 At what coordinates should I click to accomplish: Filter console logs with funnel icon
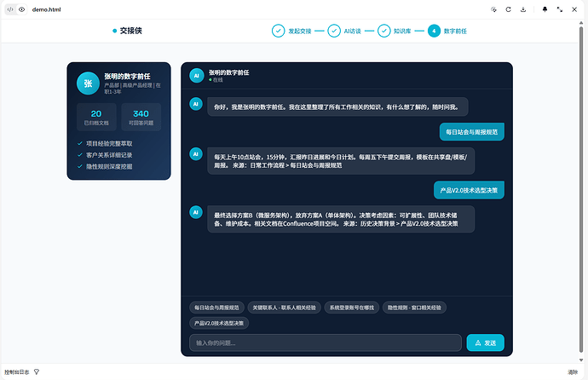[37, 371]
